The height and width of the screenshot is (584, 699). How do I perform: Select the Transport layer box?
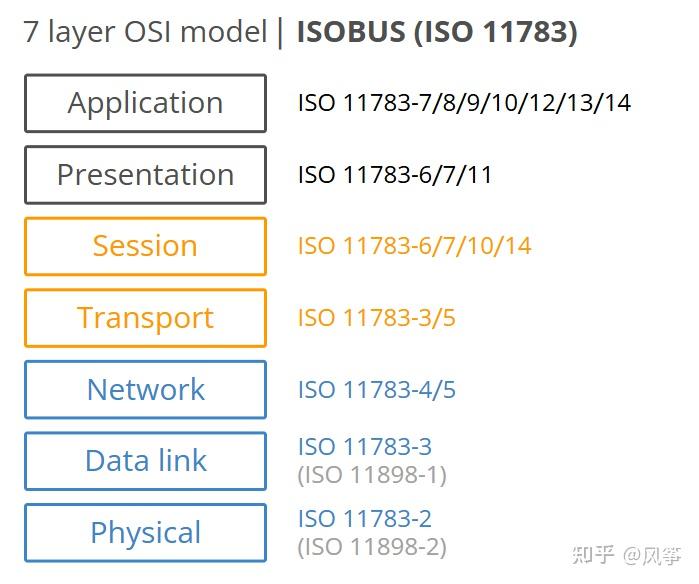click(x=145, y=318)
